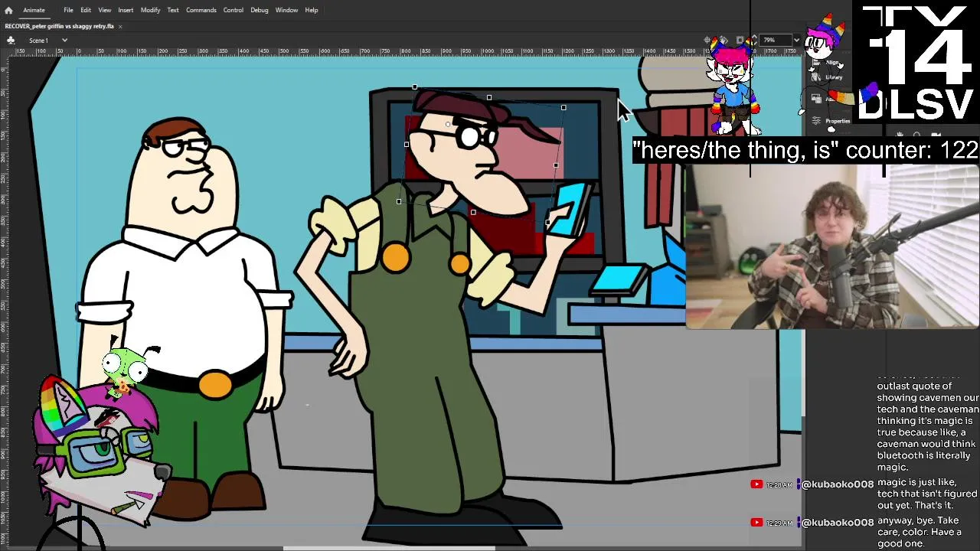This screenshot has height=551, width=980.
Task: Open the Edit menu
Action: point(86,10)
